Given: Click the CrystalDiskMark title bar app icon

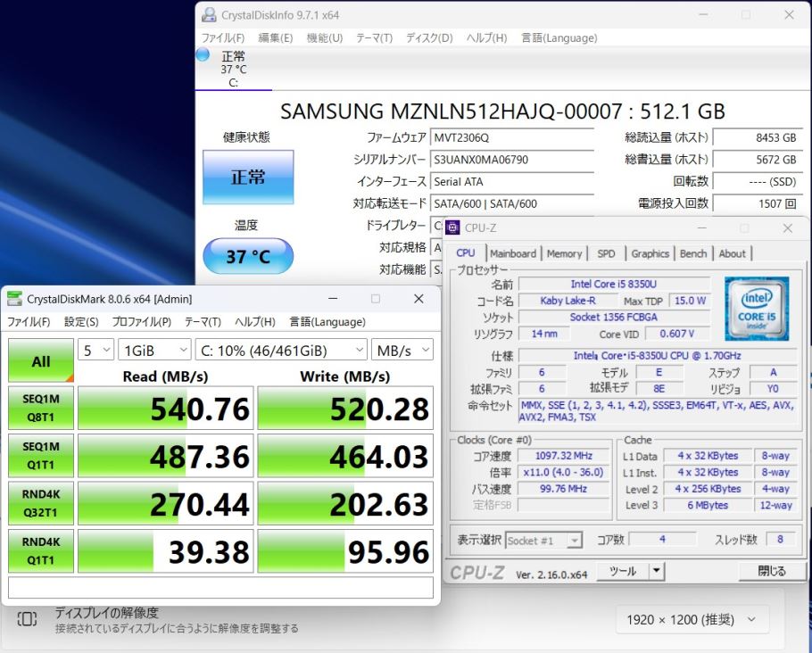Looking at the screenshot, I should [x=15, y=299].
